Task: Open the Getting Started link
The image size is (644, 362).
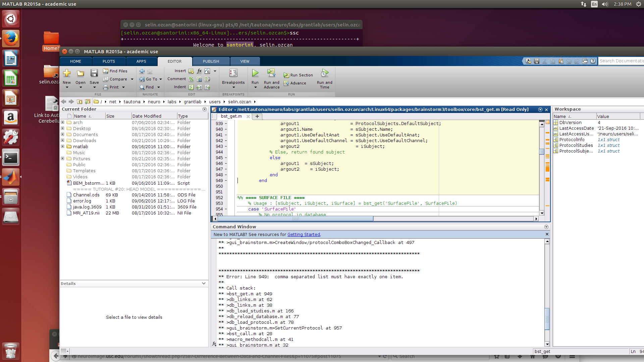Action: 304,235
